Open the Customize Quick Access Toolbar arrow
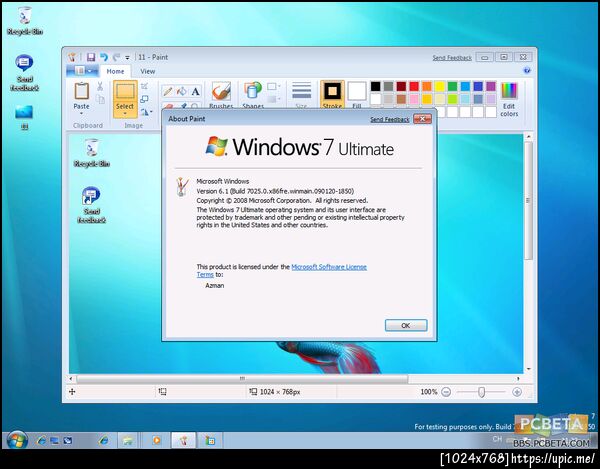Screen dimensions: 600x469 tap(127, 58)
